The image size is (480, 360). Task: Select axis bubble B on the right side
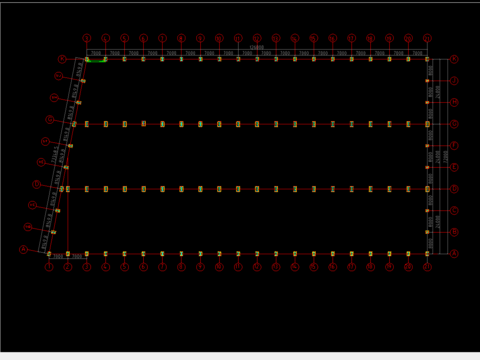coord(454,232)
